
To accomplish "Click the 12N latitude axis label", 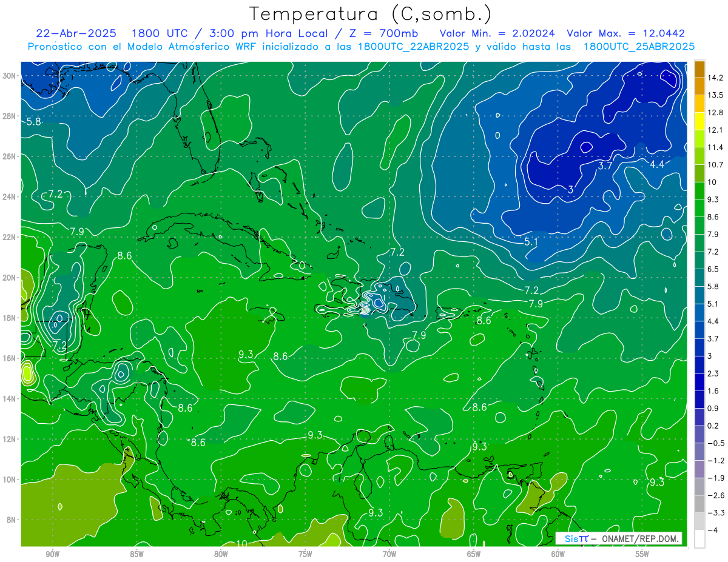I will pos(10,439).
